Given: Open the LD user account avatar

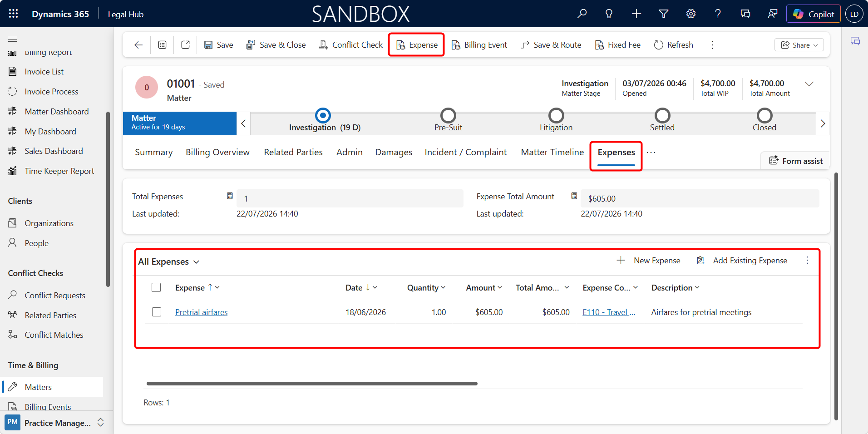Looking at the screenshot, I should [854, 14].
